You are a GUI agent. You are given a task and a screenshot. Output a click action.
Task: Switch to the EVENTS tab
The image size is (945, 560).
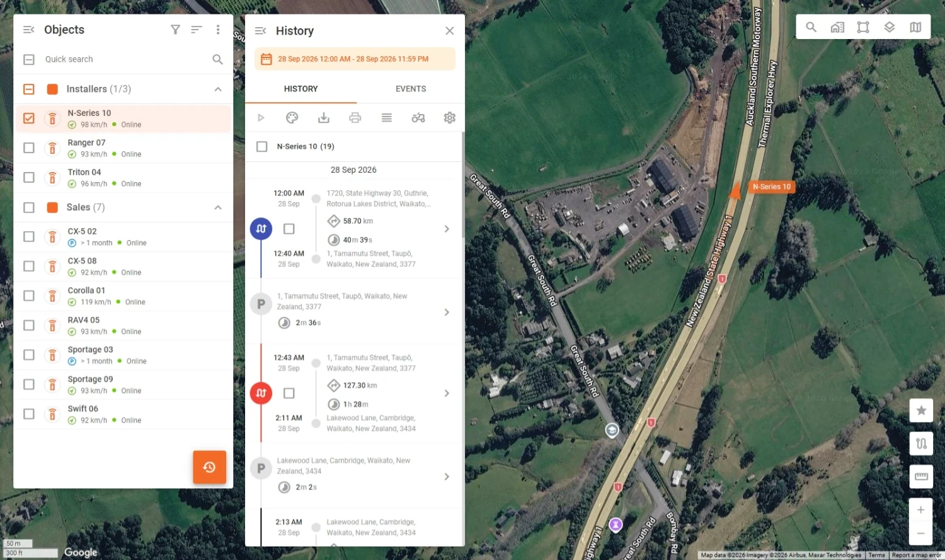[411, 89]
